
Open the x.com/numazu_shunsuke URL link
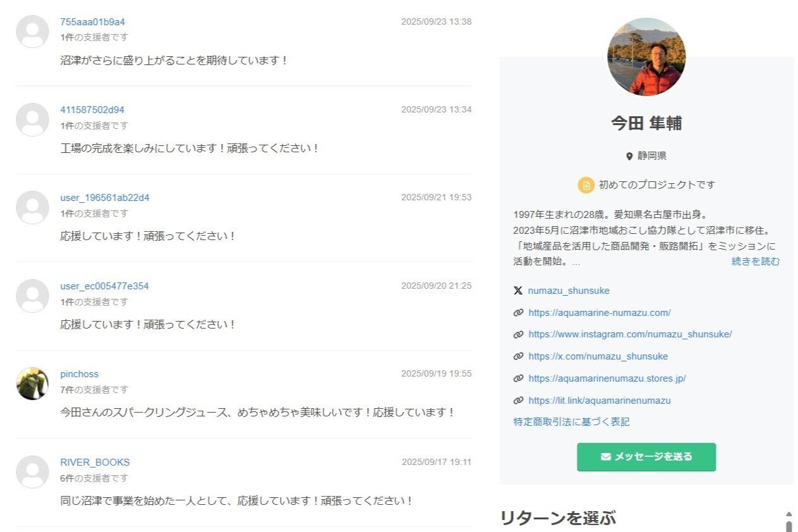click(598, 356)
